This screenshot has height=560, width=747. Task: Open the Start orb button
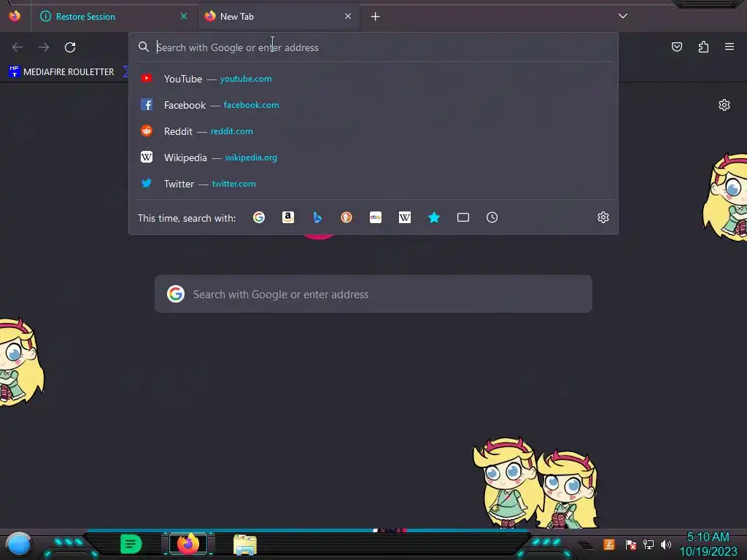point(18,544)
